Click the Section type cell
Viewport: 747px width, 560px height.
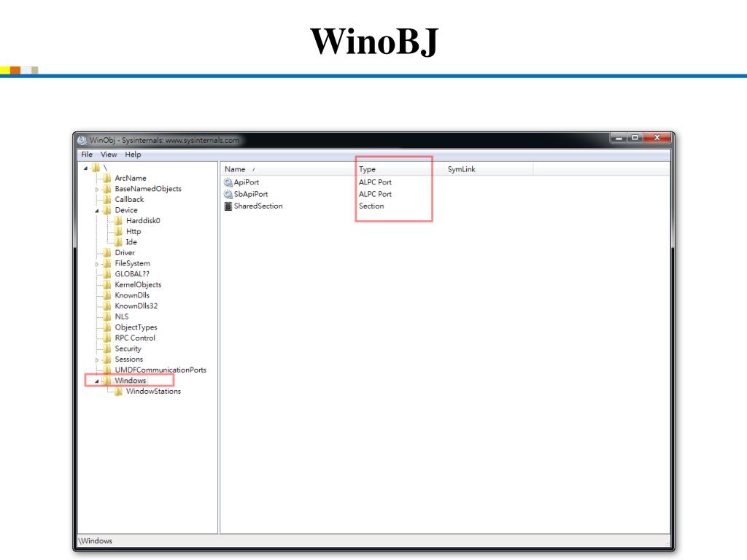tap(371, 206)
